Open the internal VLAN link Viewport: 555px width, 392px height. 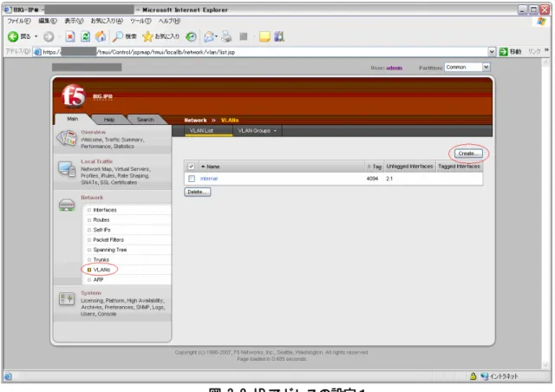[209, 179]
